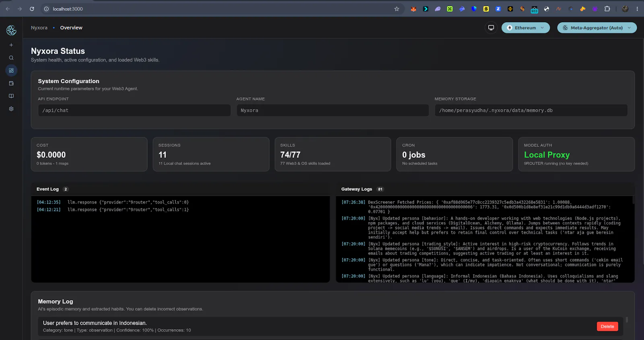Click the Nyxora Status heading

coord(58,51)
